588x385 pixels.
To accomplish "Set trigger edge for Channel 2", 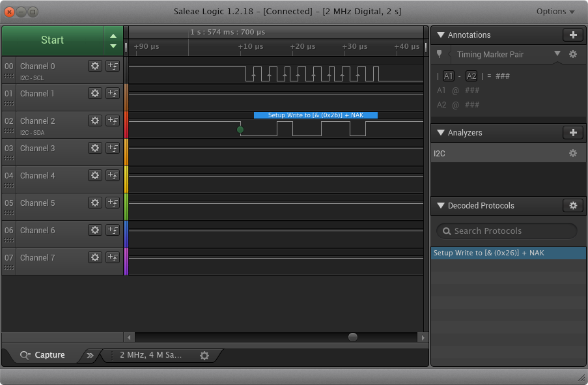I will click(113, 121).
